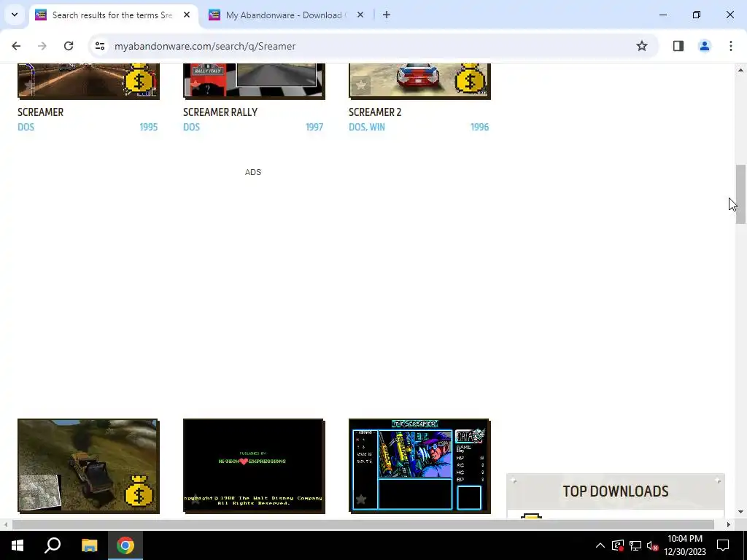Click scroll up arrow on vertical scrollbar
Image resolution: width=747 pixels, height=560 pixels.
pyautogui.click(x=740, y=70)
